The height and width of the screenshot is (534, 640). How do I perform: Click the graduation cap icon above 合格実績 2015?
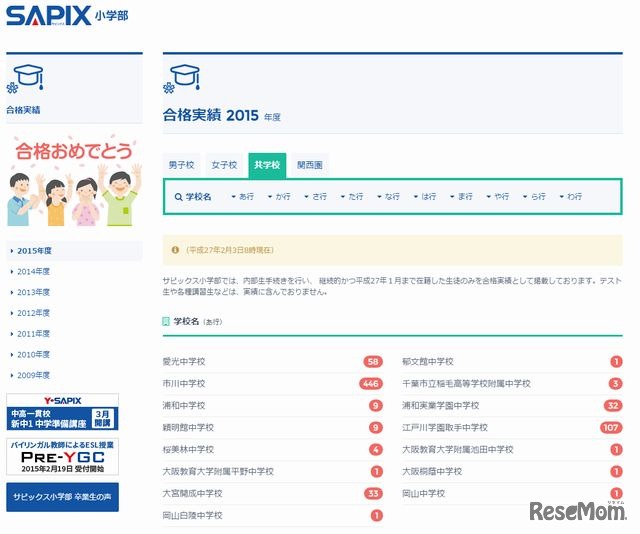(182, 78)
